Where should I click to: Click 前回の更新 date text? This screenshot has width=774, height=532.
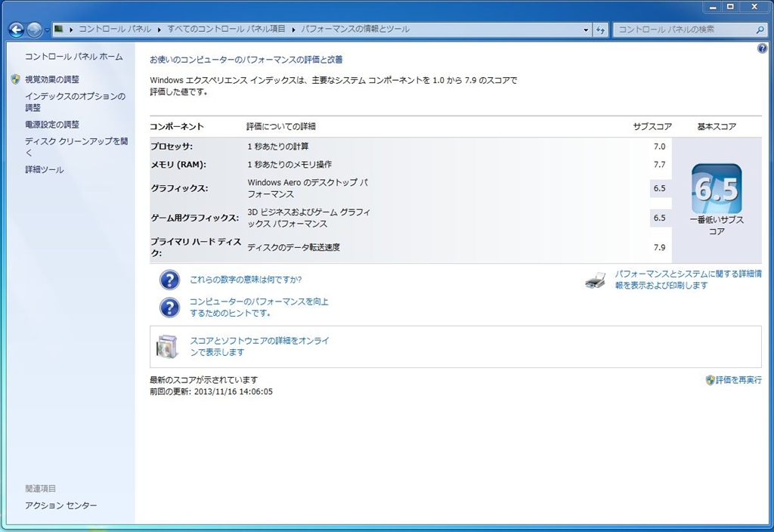point(212,391)
